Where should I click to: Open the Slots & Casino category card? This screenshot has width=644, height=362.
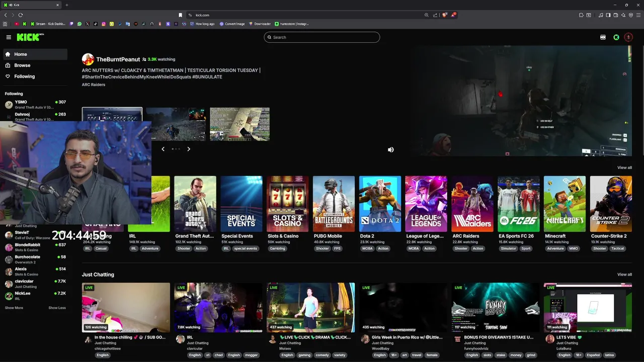288,204
